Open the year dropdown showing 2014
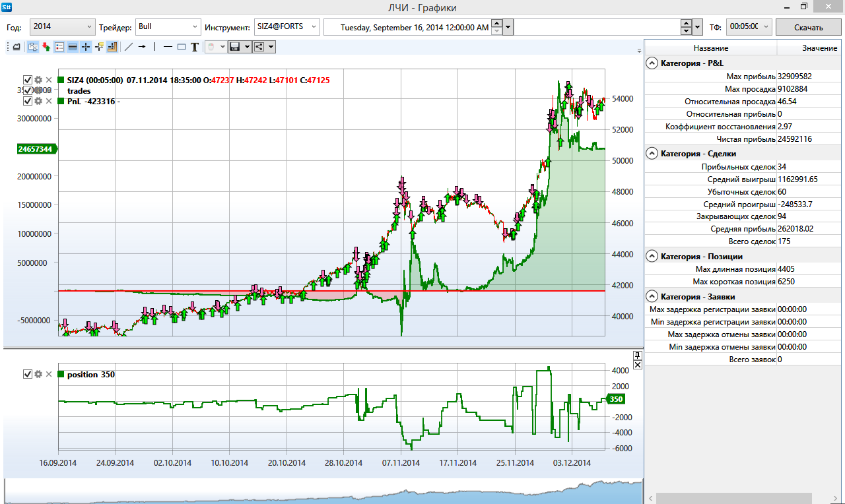This screenshot has width=845, height=504. (x=63, y=27)
